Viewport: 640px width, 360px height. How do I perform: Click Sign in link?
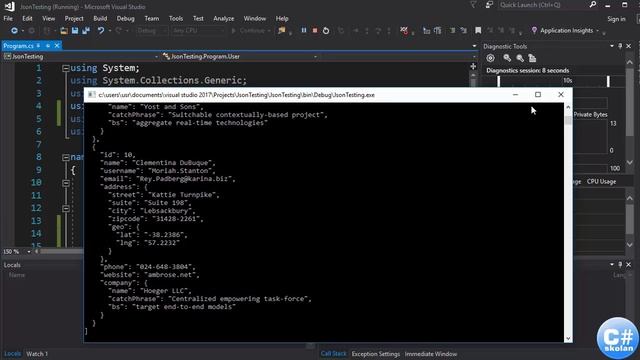coord(616,19)
